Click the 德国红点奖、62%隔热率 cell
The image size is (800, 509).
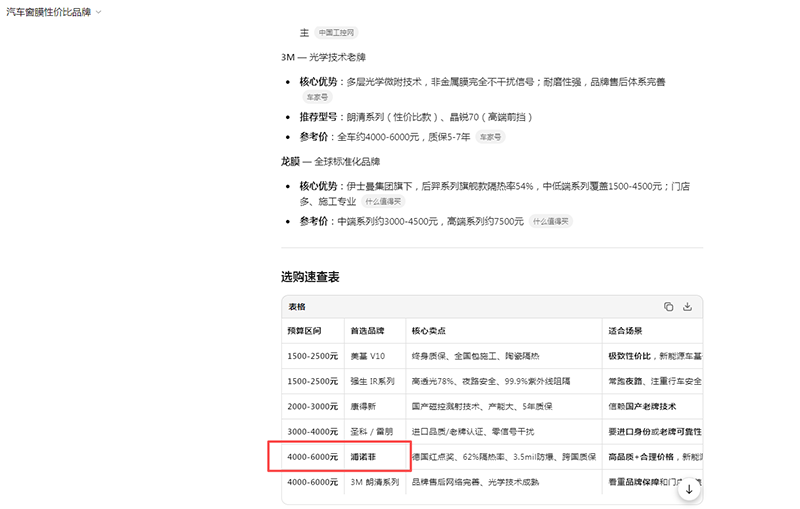pos(504,456)
